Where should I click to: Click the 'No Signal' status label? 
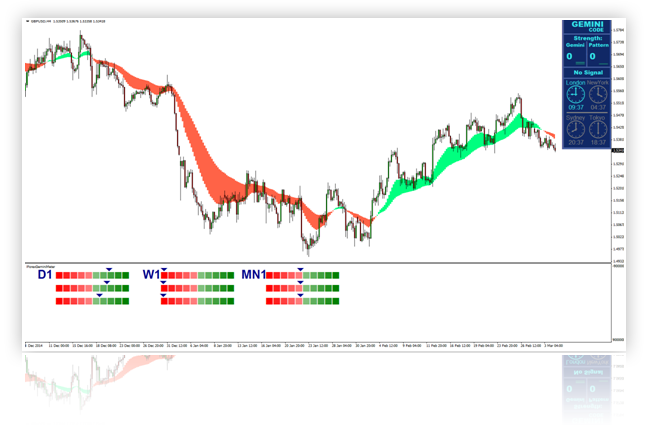tap(588, 72)
